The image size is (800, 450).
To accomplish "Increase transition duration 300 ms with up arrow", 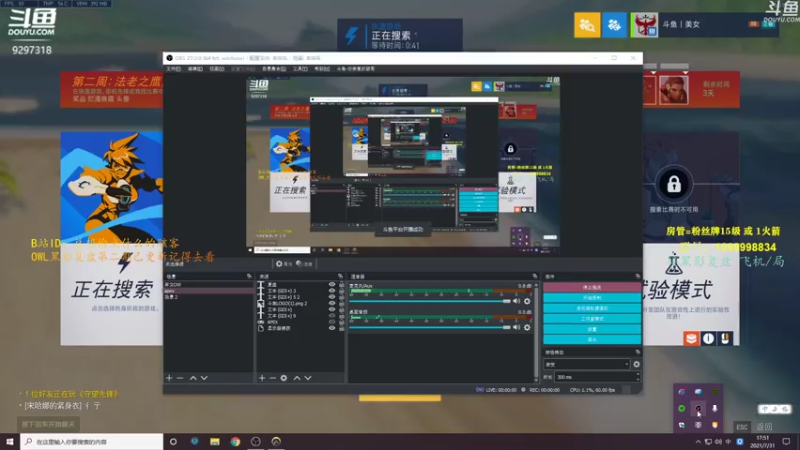I will coord(638,374).
